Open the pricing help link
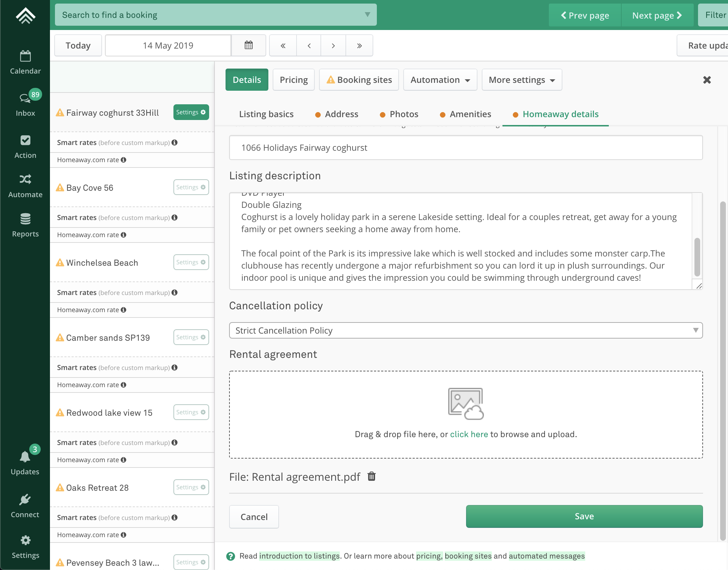This screenshot has width=728, height=570. [x=429, y=556]
